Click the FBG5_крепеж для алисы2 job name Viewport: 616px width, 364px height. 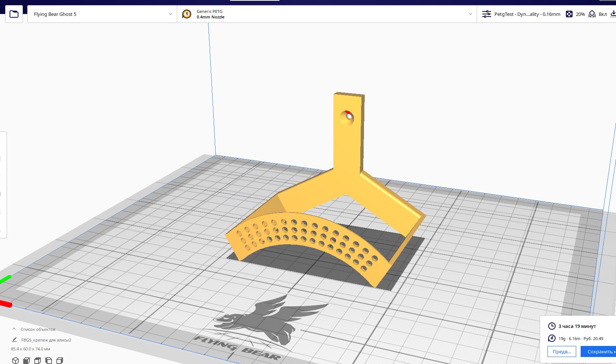46,340
